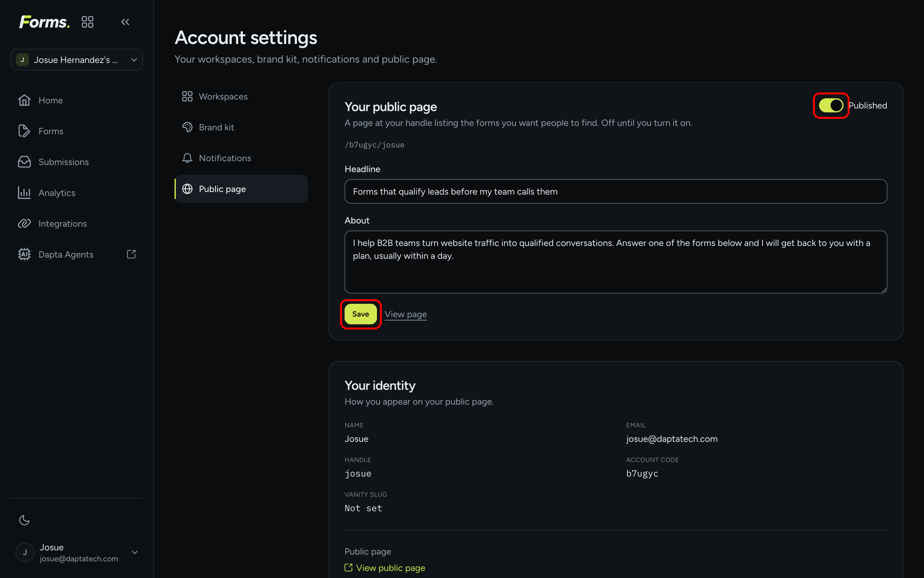Click the Notifications bell icon

pos(187,158)
